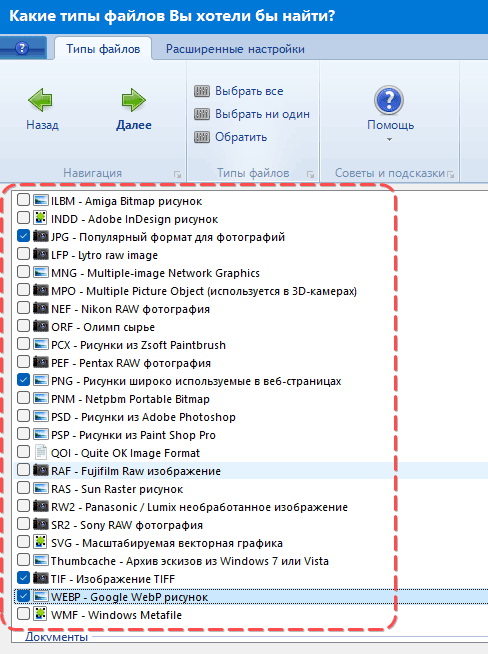
Task: Click the camera icon beside NEF
Action: coord(40,308)
